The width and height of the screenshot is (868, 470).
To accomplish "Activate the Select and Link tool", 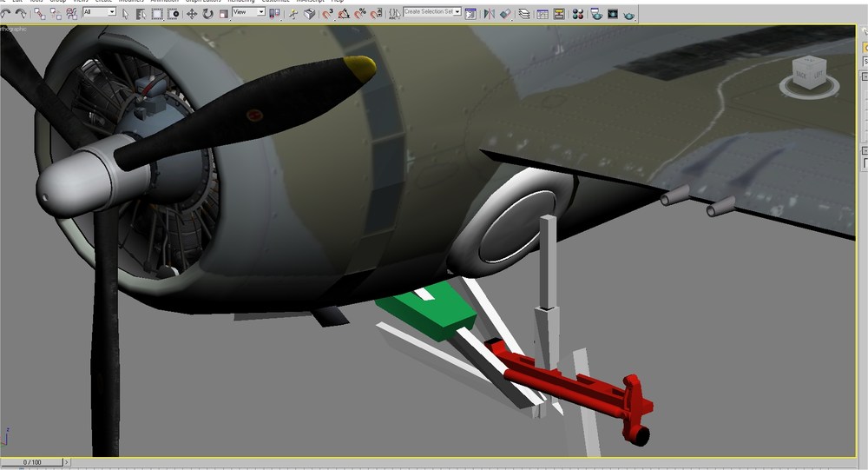I will tap(40, 14).
